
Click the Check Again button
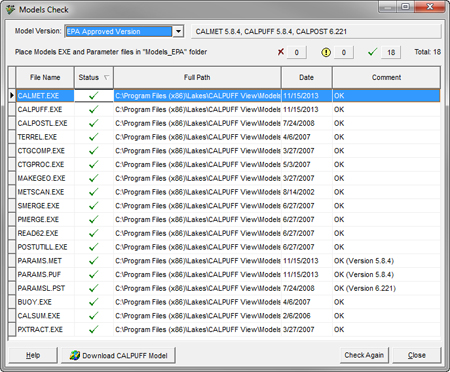(x=364, y=355)
